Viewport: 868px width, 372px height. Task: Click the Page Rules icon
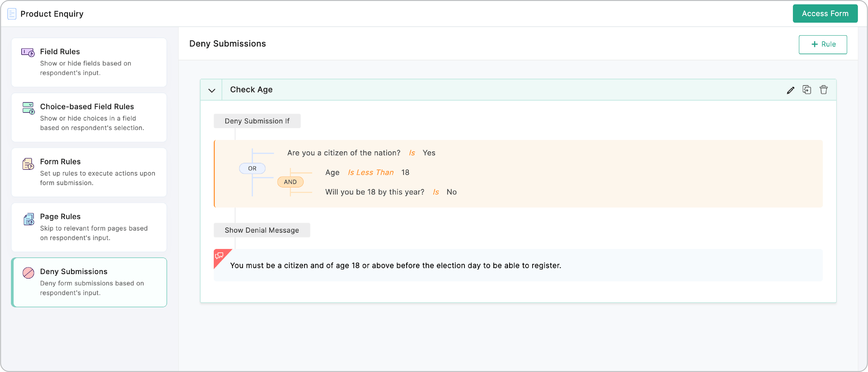tap(29, 219)
